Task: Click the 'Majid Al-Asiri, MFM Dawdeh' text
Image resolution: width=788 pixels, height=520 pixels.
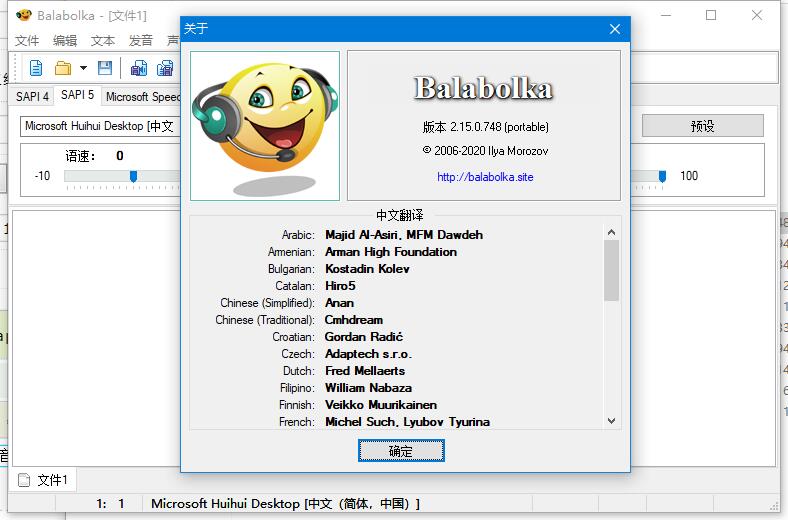Action: [404, 235]
